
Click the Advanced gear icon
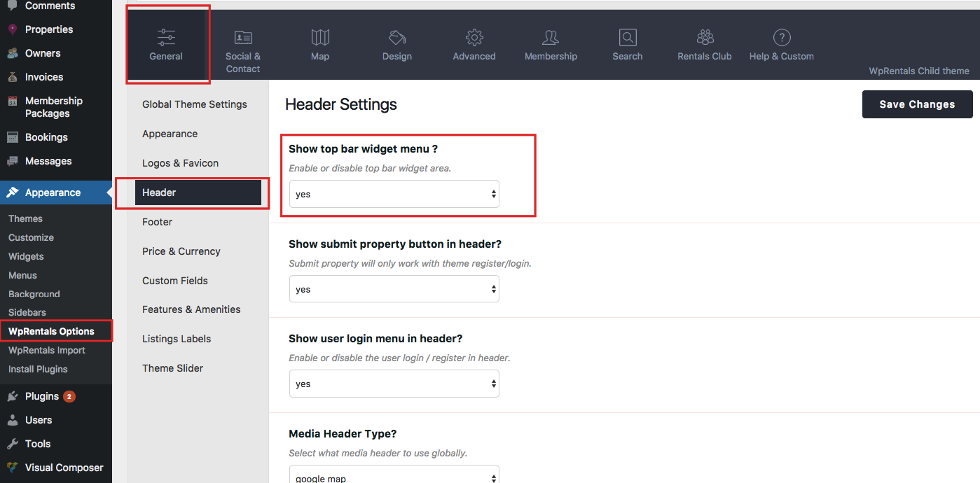coord(474,38)
